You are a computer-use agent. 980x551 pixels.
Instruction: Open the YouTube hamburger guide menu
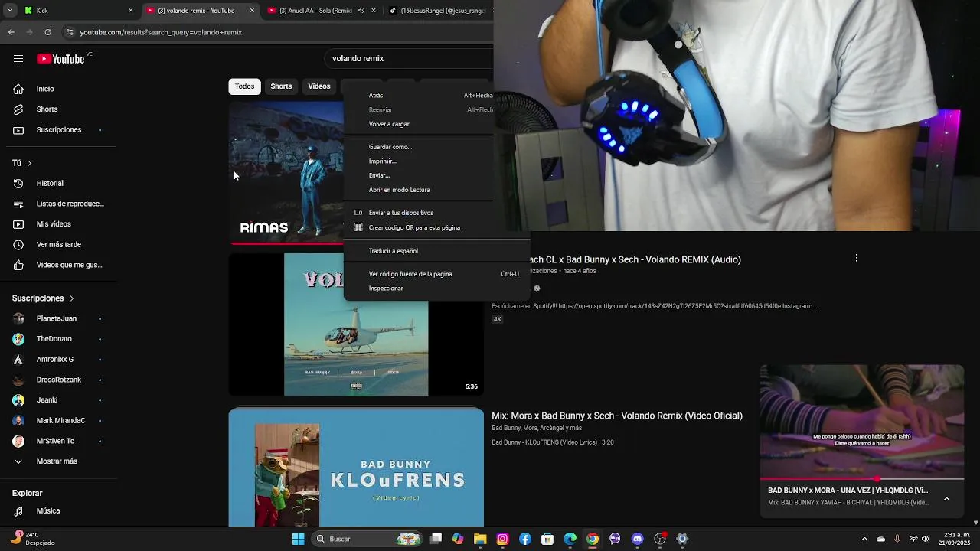18,59
